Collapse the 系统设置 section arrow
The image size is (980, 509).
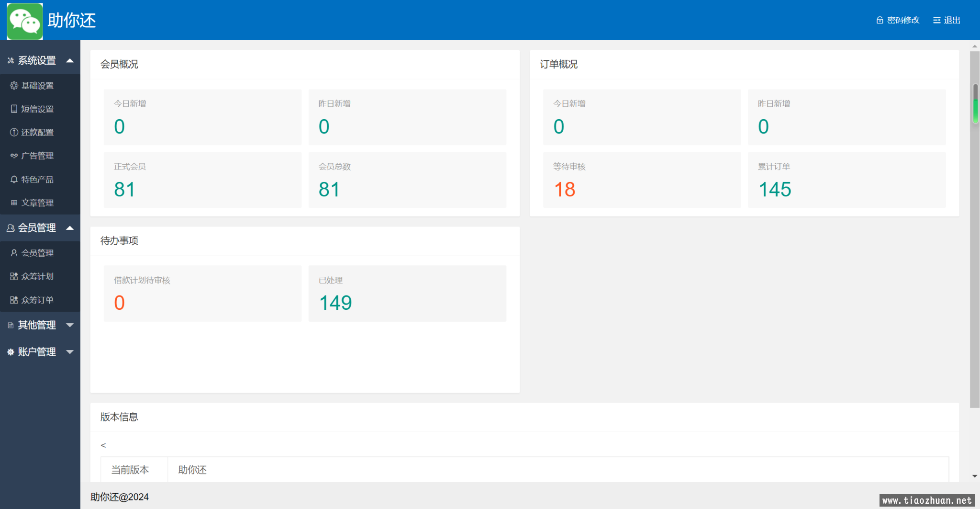(x=70, y=60)
